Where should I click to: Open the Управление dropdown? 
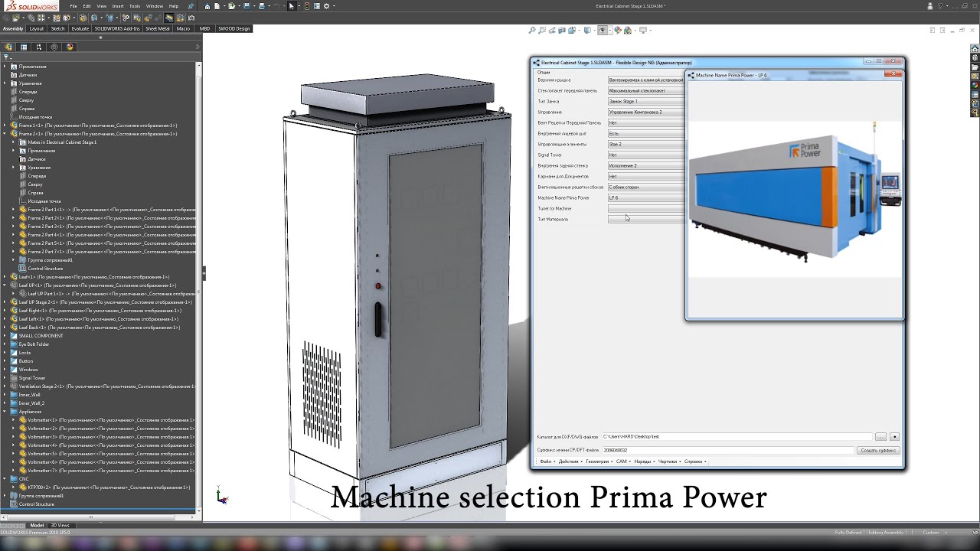point(646,112)
